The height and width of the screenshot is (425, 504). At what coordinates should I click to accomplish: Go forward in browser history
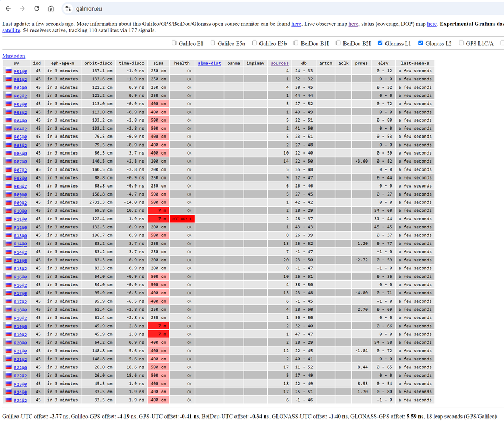(22, 8)
